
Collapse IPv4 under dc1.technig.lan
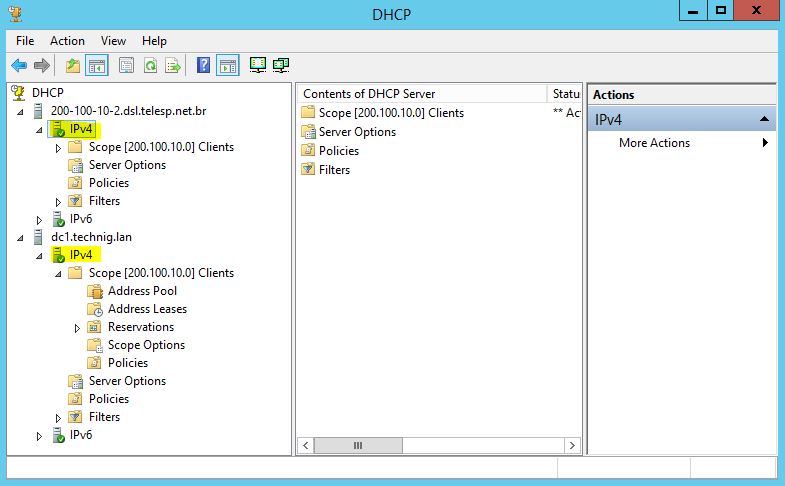[x=39, y=256]
